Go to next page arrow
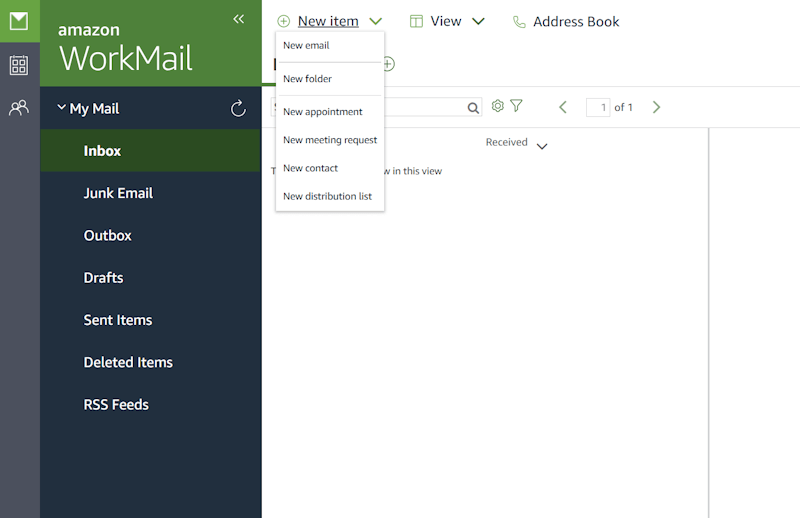The image size is (800, 518). pyautogui.click(x=656, y=107)
